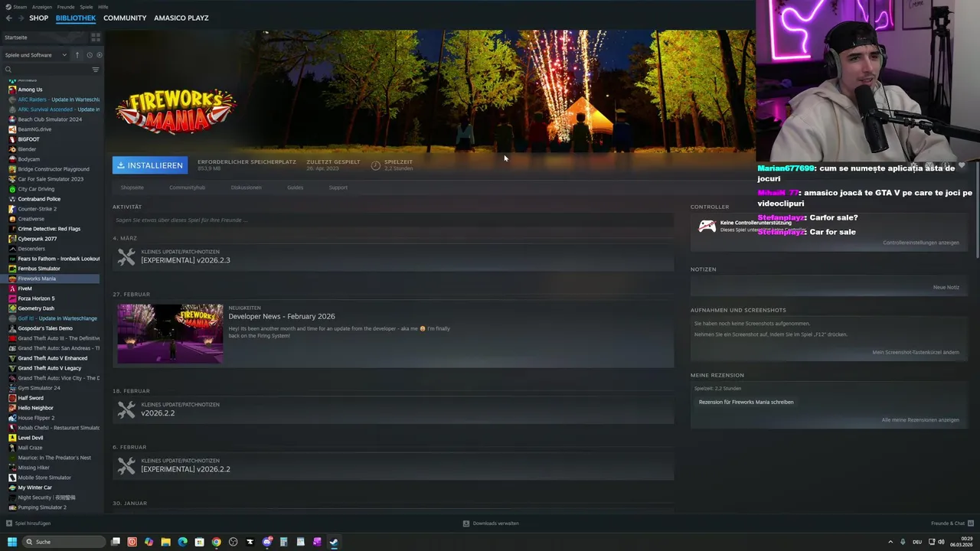This screenshot has width=980, height=551.
Task: Select Cyberpunk 2077 in the library list
Action: click(x=38, y=239)
